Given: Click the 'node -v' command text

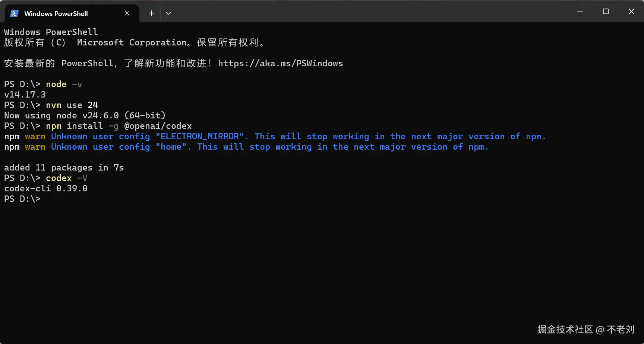Looking at the screenshot, I should click(64, 84).
